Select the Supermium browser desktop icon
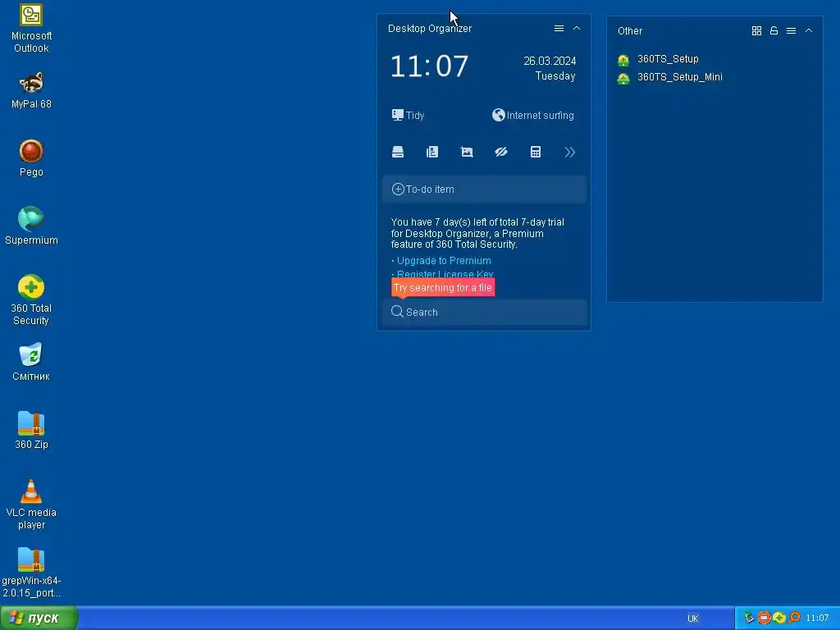The image size is (840, 630). click(x=31, y=226)
